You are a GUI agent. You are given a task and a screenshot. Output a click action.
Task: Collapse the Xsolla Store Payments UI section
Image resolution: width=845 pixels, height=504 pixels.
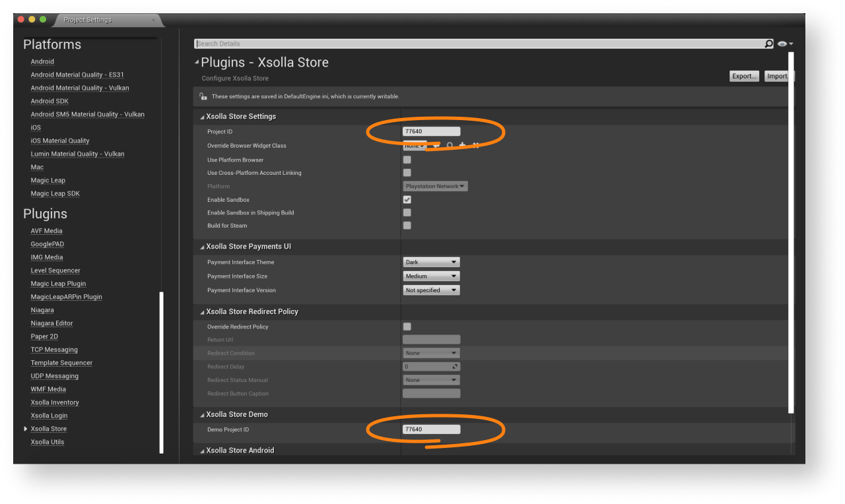tap(203, 247)
